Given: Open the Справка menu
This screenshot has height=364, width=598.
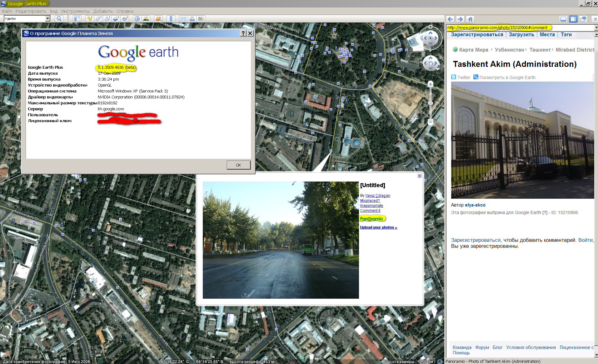Looking at the screenshot, I should point(125,11).
